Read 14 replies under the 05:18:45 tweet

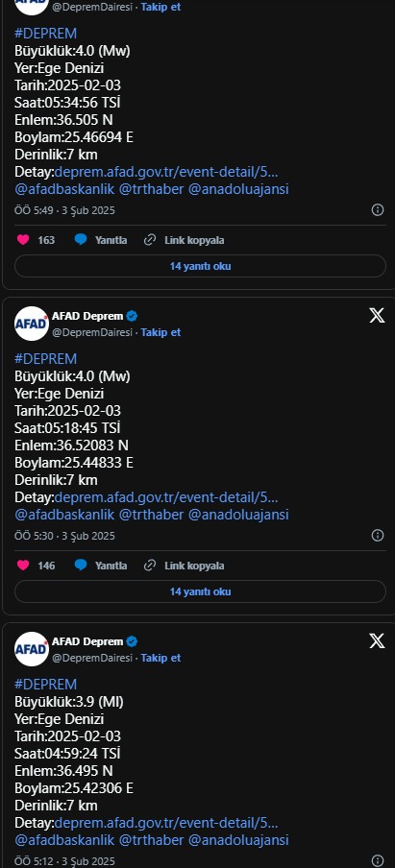[200, 591]
